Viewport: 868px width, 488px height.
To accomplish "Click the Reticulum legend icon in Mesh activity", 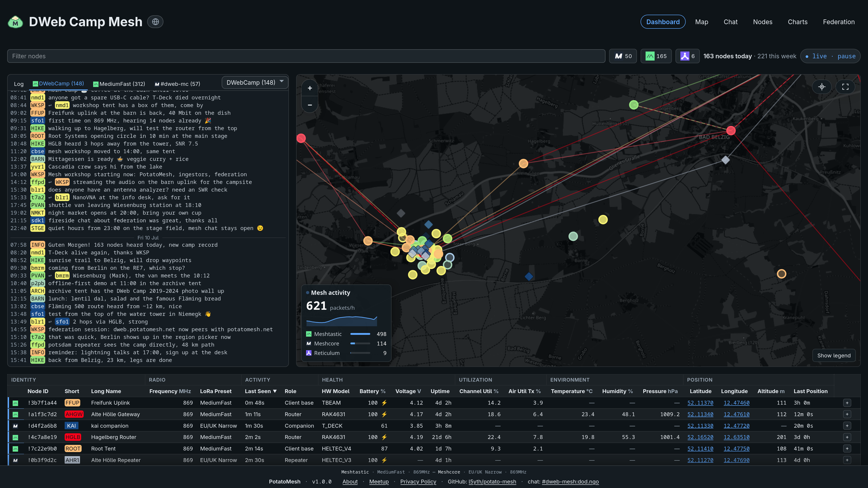I will click(309, 353).
